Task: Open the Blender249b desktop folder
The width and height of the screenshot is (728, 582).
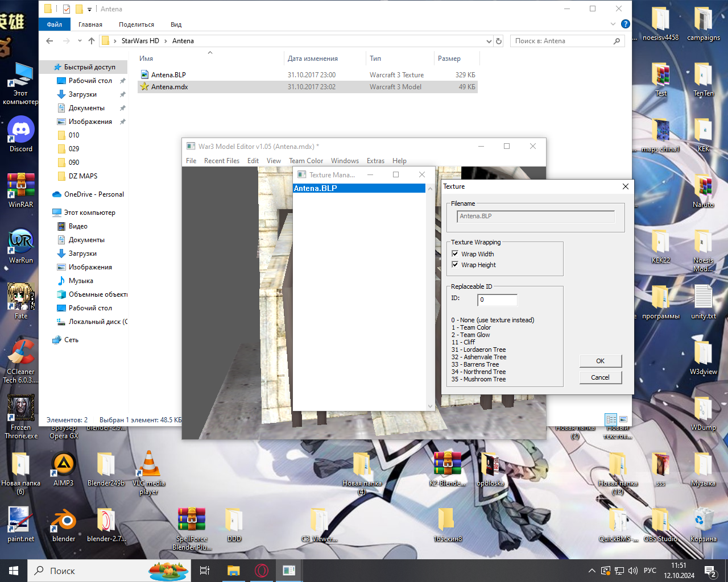Action: (106, 468)
